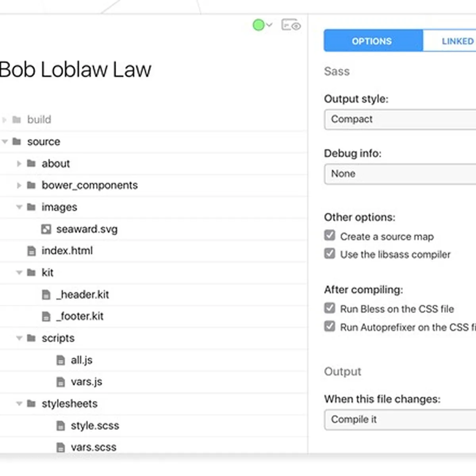Open the preview eye icon
The width and height of the screenshot is (476, 476).
tap(291, 25)
